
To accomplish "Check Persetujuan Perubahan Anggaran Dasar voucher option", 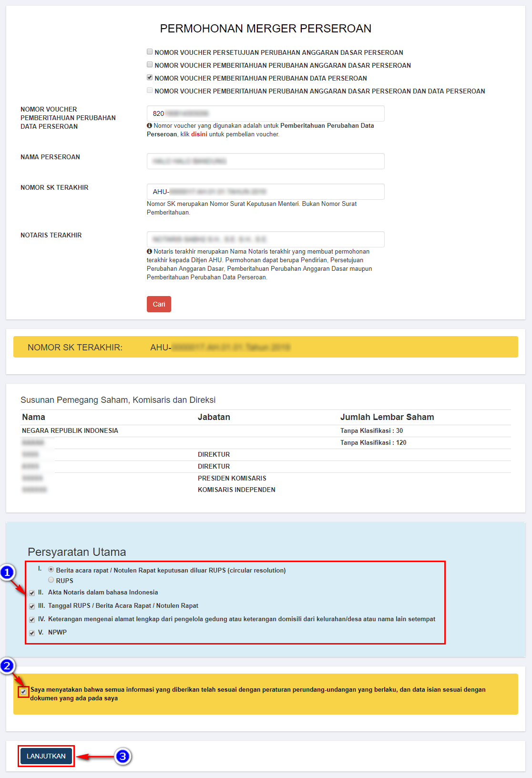I will click(150, 52).
